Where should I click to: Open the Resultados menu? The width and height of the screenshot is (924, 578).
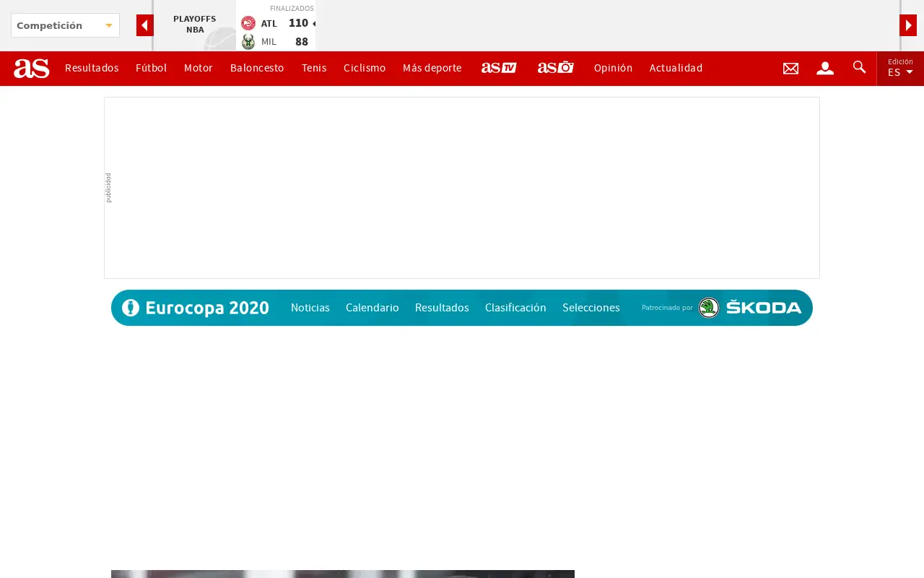point(92,68)
